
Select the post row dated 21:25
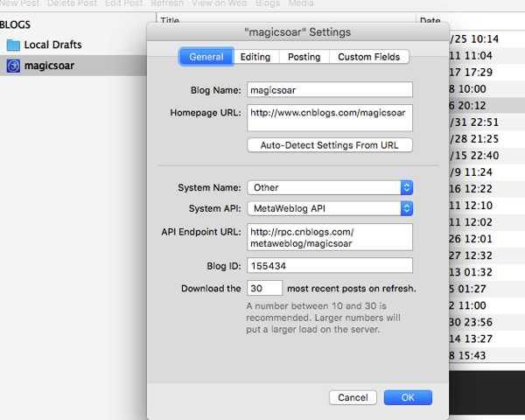click(486, 139)
